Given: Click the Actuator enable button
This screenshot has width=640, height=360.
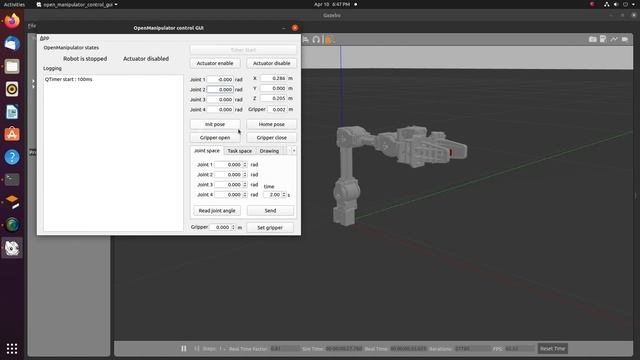Looking at the screenshot, I should click(x=215, y=63).
